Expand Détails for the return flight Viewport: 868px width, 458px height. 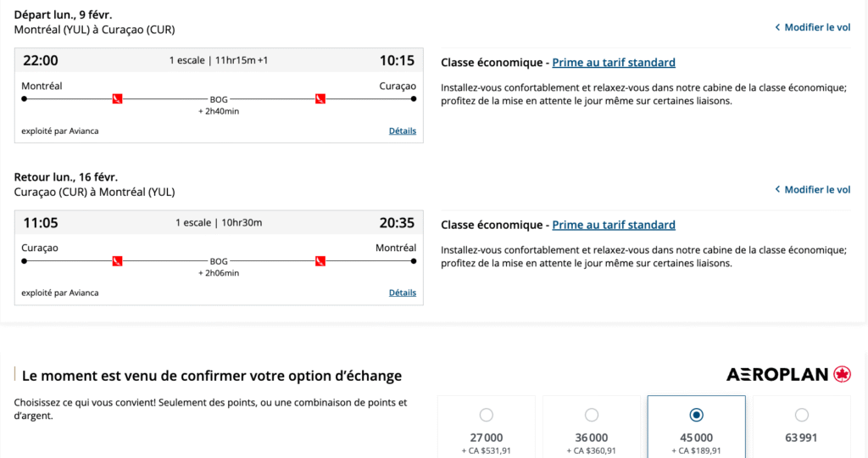tap(403, 293)
